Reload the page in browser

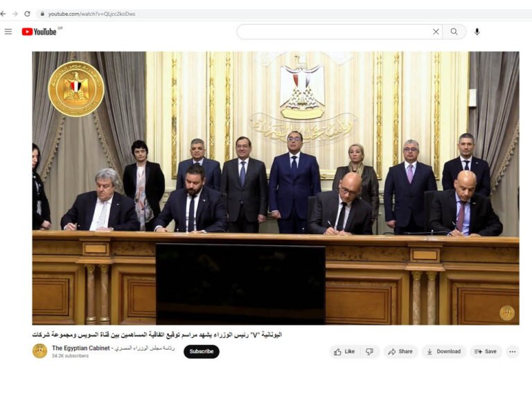pyautogui.click(x=27, y=14)
